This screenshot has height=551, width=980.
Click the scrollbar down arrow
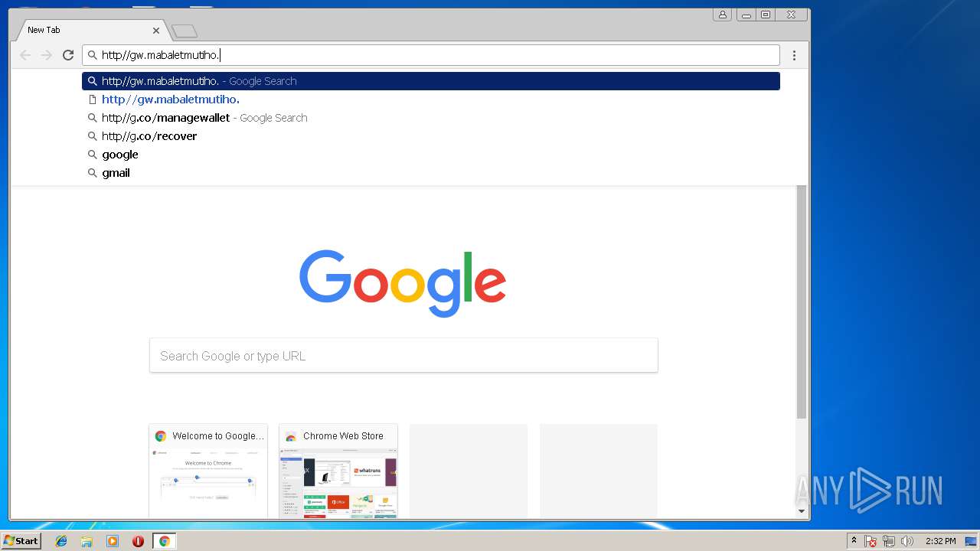coord(802,511)
